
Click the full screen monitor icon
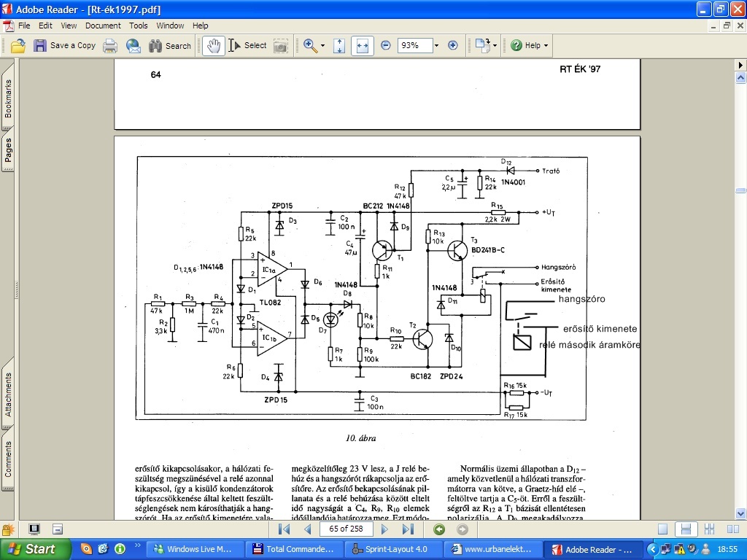pyautogui.click(x=34, y=529)
